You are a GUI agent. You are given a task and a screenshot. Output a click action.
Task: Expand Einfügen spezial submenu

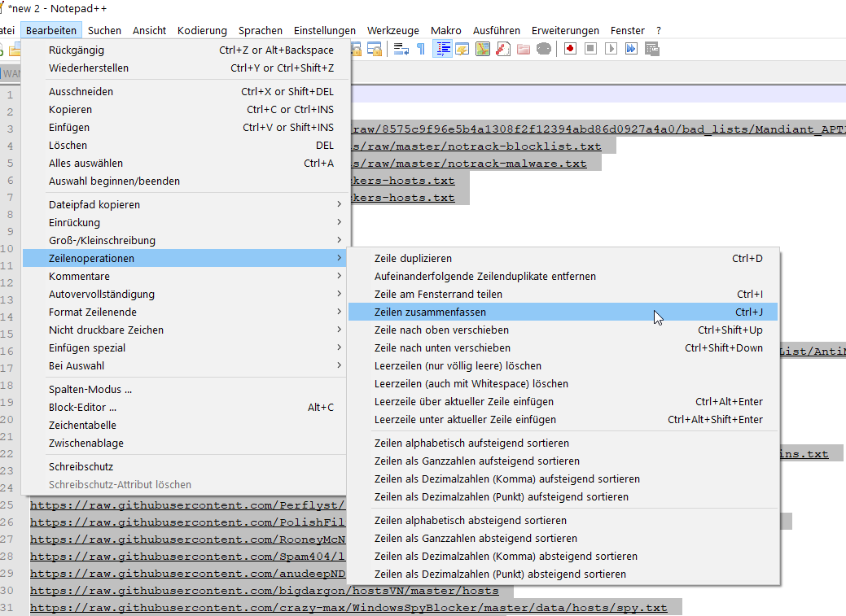tap(184, 348)
